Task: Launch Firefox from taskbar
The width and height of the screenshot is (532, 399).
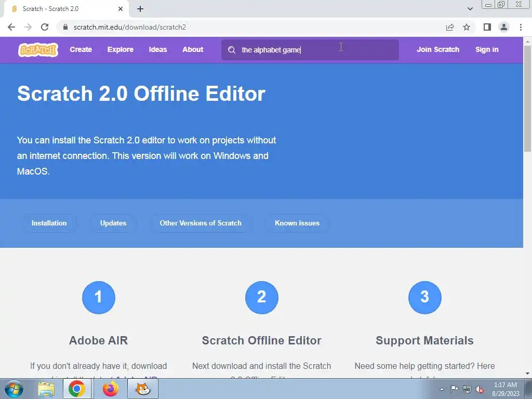Action: (111, 389)
